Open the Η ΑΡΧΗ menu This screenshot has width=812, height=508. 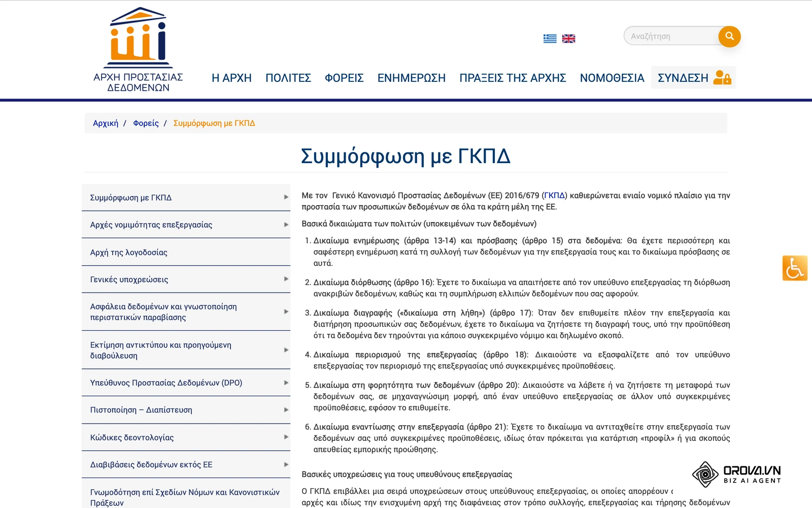pos(231,78)
